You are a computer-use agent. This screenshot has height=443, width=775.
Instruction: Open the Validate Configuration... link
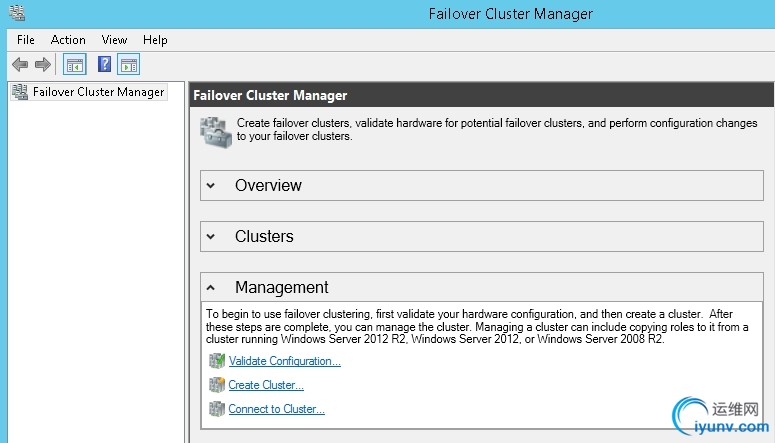pyautogui.click(x=285, y=361)
